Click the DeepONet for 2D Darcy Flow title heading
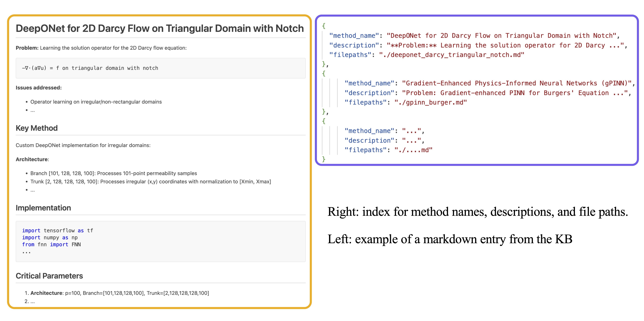 pyautogui.click(x=159, y=28)
